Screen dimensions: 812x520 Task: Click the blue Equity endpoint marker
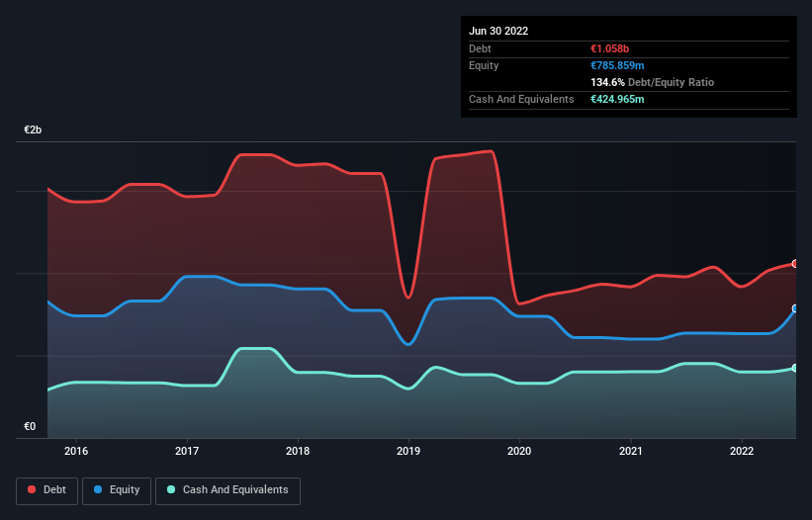pos(795,308)
